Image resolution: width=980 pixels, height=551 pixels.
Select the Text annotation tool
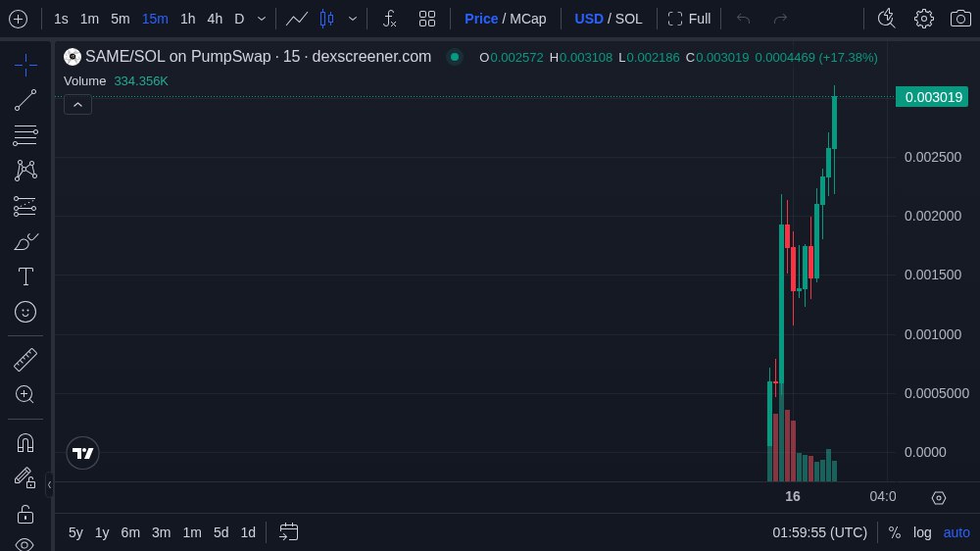coord(25,276)
